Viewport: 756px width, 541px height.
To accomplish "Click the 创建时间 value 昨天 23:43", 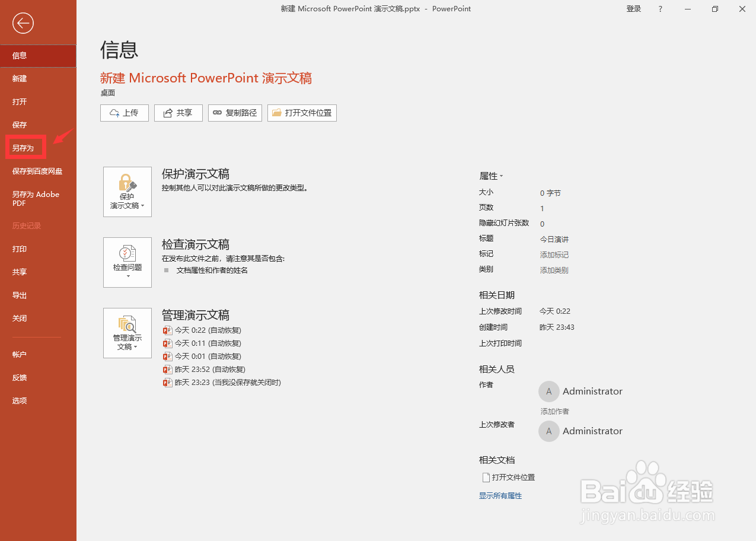I will (x=557, y=327).
